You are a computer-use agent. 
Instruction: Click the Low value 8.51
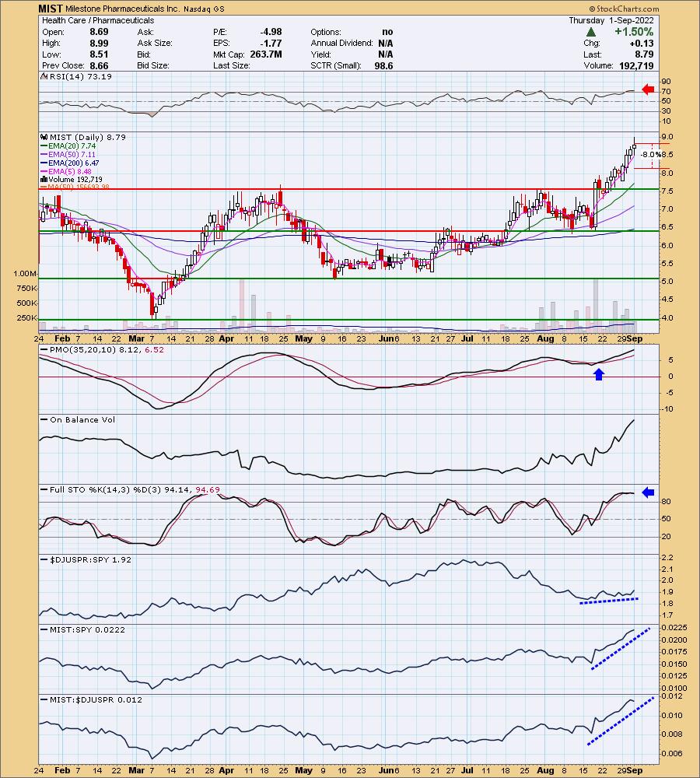100,54
